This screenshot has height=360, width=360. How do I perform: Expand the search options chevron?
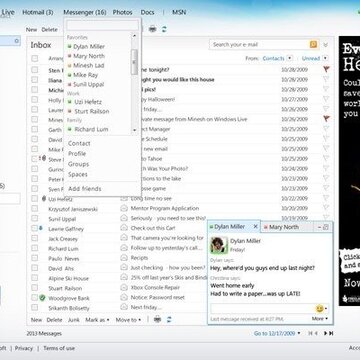point(326,45)
